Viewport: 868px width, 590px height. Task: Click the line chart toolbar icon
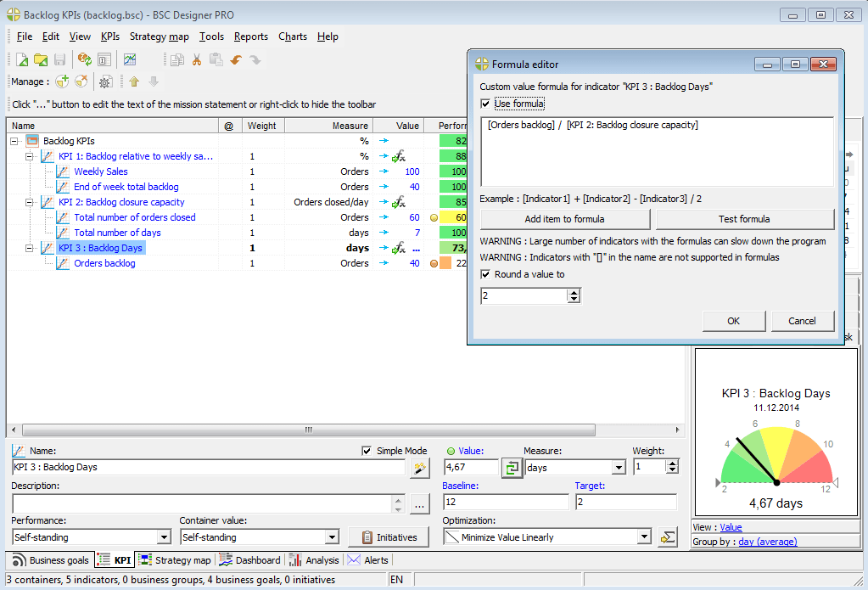tap(130, 59)
